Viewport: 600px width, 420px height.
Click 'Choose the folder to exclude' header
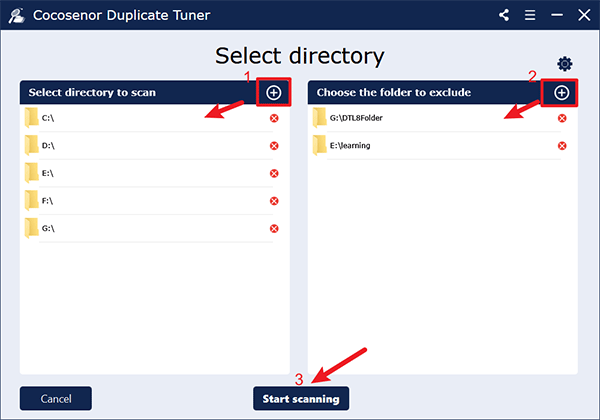click(x=394, y=93)
